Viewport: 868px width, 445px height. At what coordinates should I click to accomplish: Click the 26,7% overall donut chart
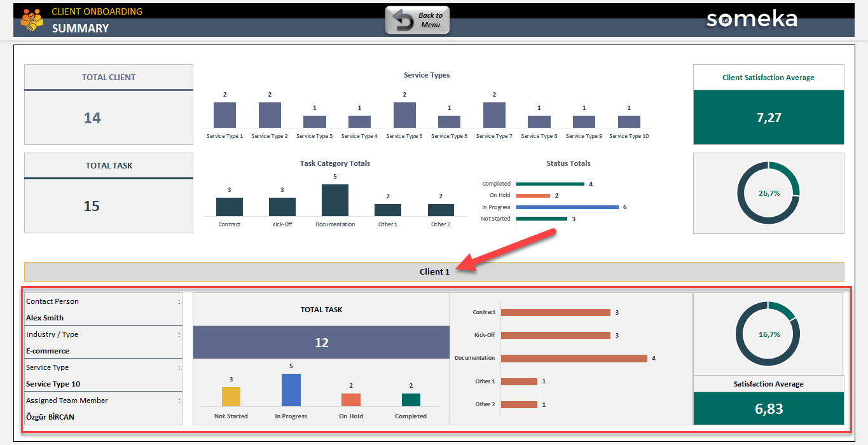[768, 193]
